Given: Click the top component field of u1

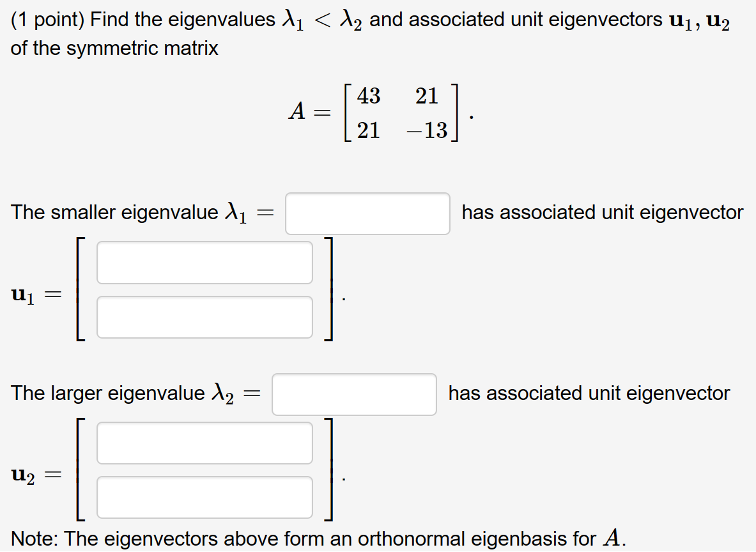Looking at the screenshot, I should point(204,262).
